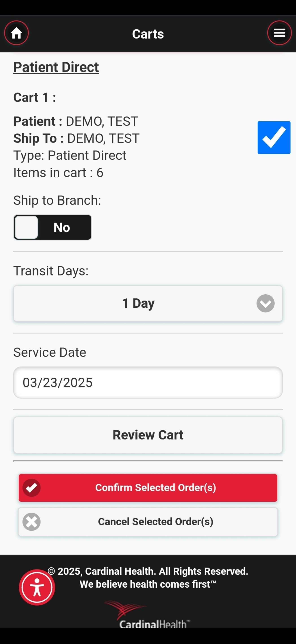
Task: Open the Patient Direct heading link
Action: 56,67
